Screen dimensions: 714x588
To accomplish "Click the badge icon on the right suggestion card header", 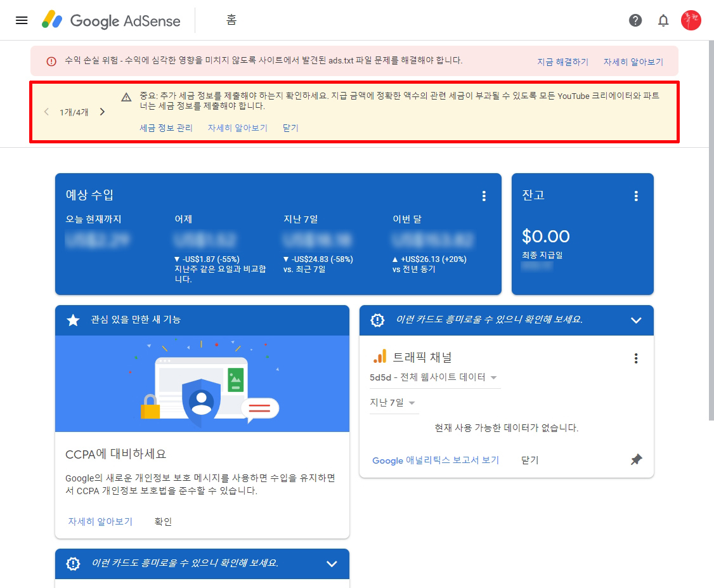I will click(377, 320).
